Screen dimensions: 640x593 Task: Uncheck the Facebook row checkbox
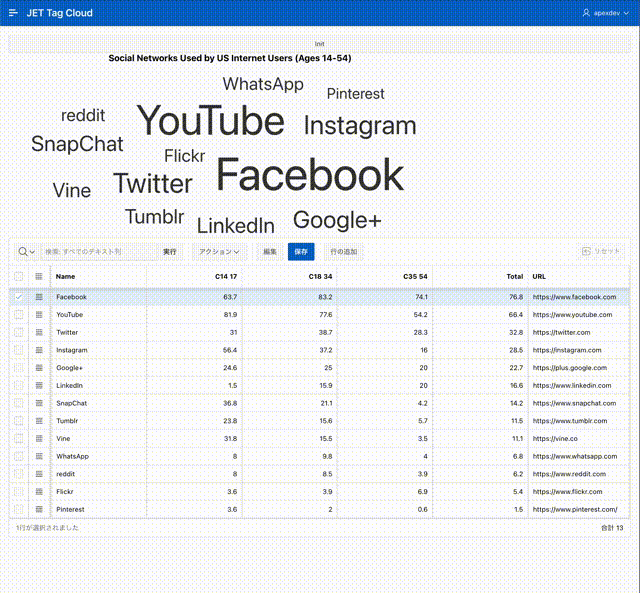click(x=18, y=297)
